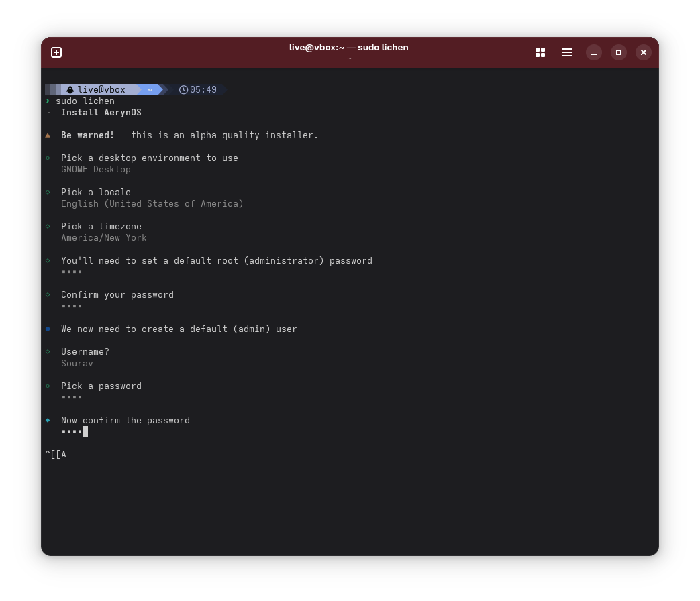Open a new tab with the plus icon
The width and height of the screenshot is (700, 601).
click(56, 52)
